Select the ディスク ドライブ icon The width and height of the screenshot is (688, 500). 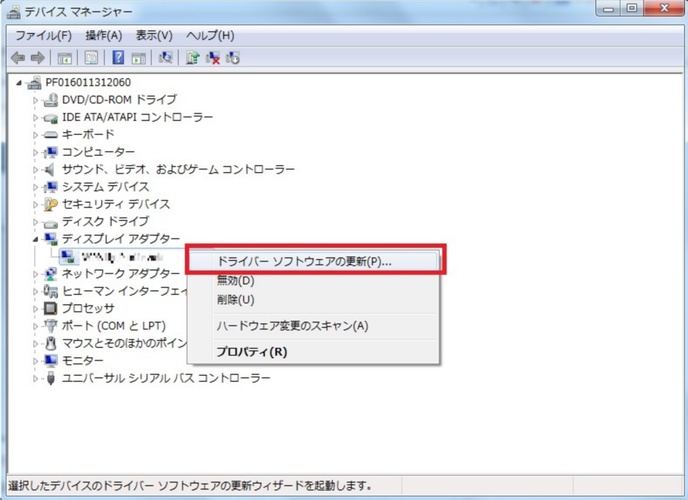coord(50,222)
